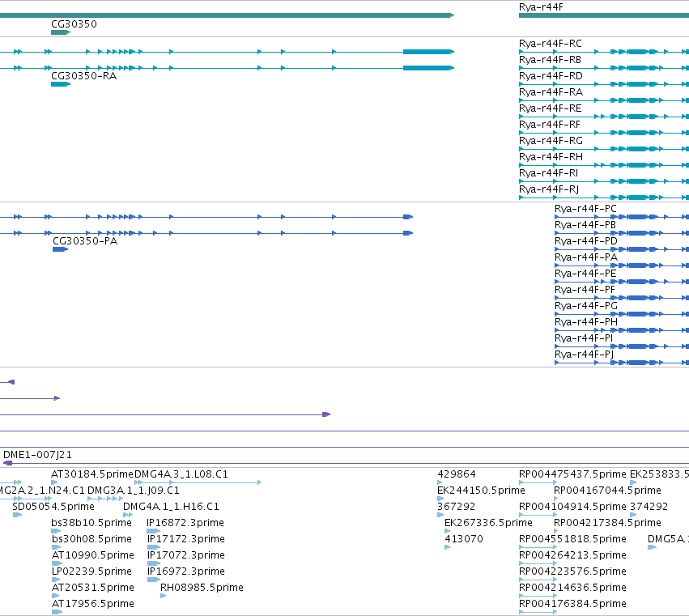Select protein feature Rya-r44F-PB

tap(585, 225)
